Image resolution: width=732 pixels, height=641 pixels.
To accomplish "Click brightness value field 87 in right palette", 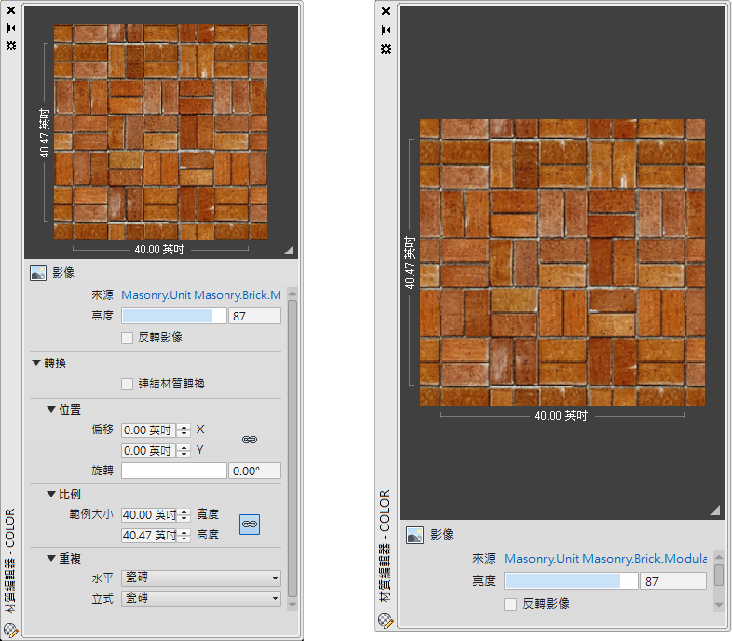I will [x=673, y=581].
